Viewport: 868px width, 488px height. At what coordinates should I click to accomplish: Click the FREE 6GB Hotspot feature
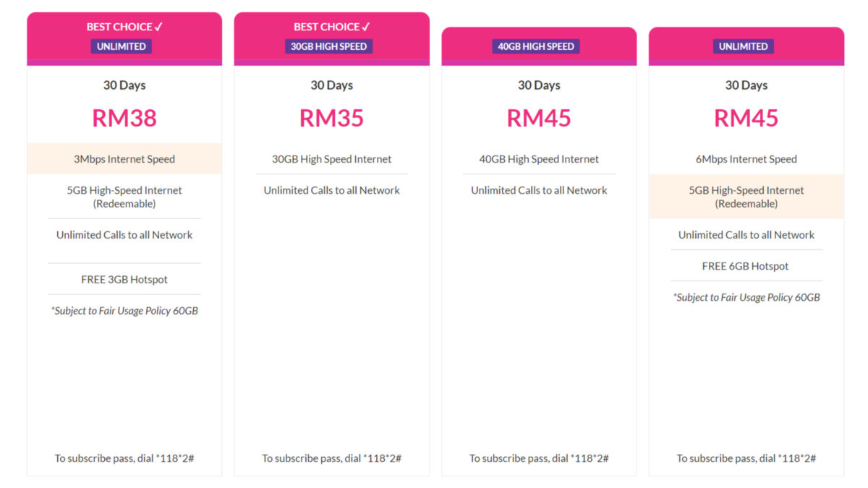tap(745, 266)
